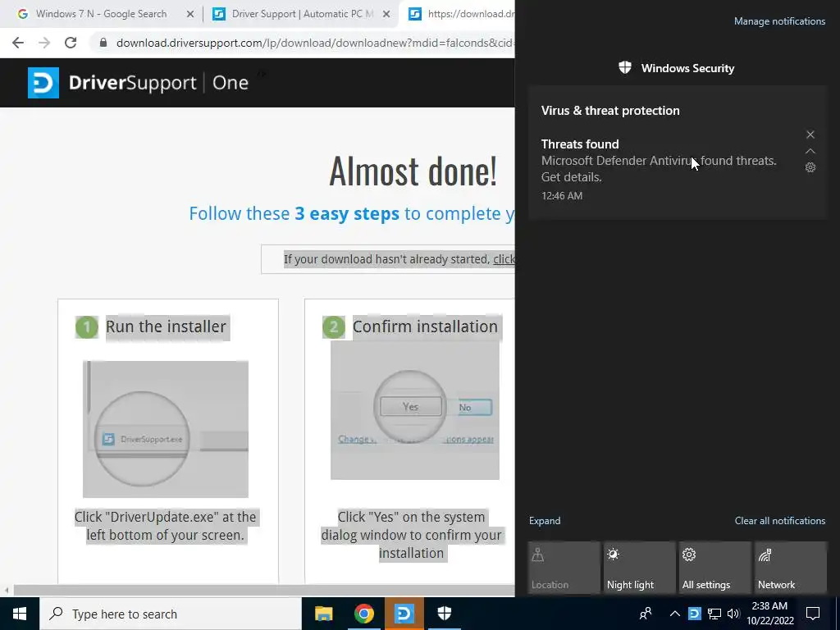Click the horizontal page scrollbar

[263, 591]
